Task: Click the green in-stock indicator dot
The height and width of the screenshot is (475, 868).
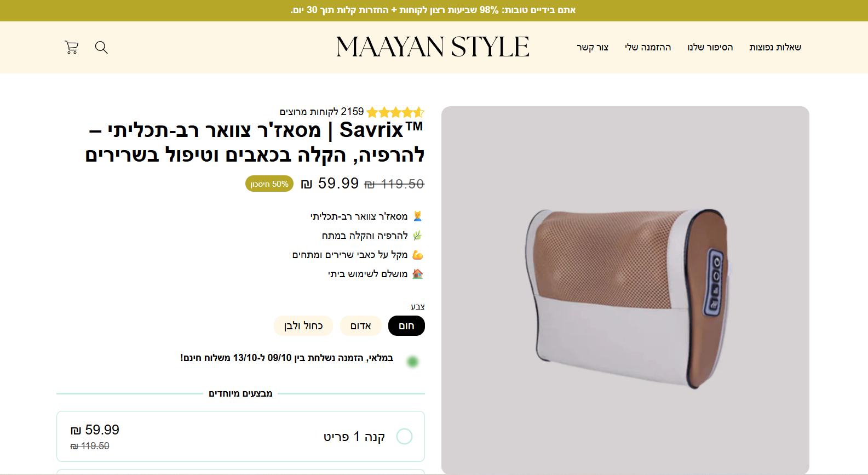Action: tap(413, 362)
